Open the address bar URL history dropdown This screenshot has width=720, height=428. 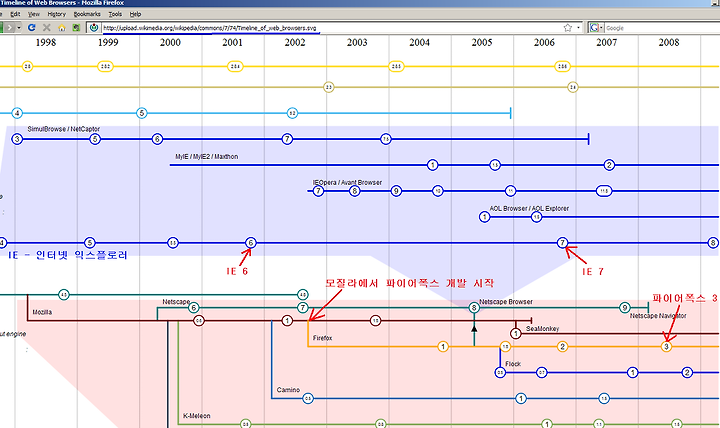pos(578,28)
